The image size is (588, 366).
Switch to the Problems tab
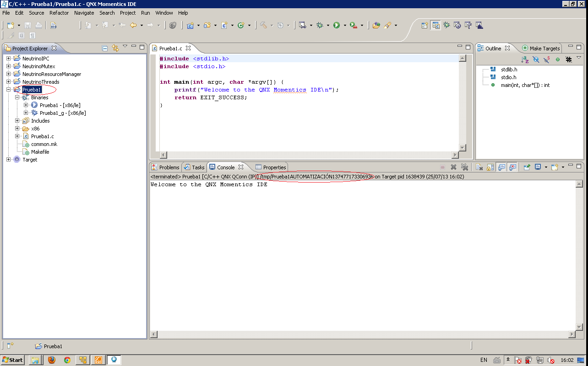click(x=165, y=167)
